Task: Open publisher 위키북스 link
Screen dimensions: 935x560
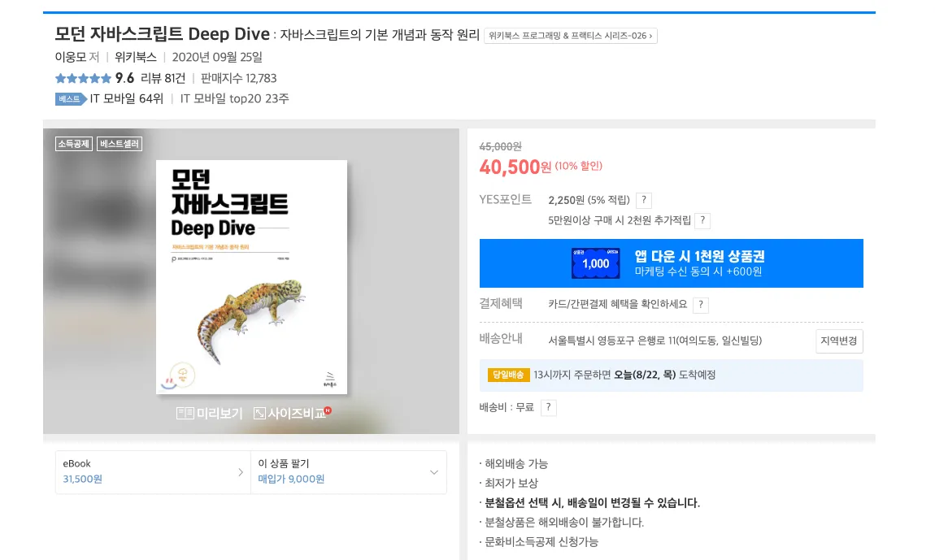Action: tap(136, 57)
